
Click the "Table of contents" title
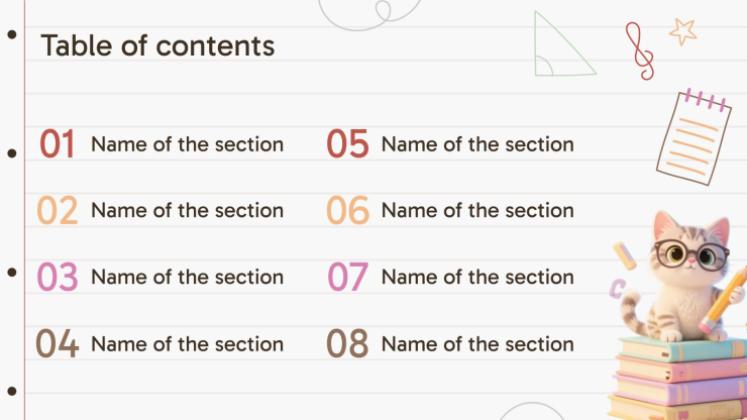[157, 45]
